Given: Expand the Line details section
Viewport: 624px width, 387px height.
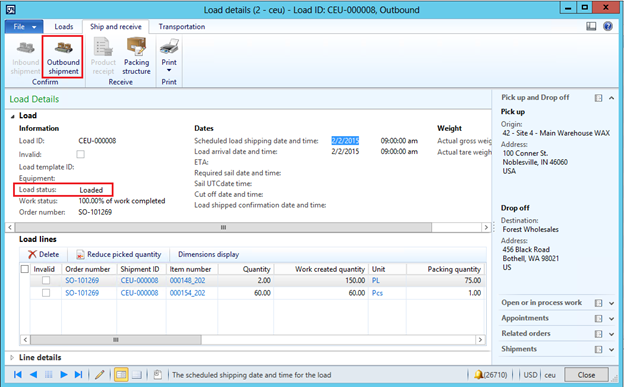Looking at the screenshot, I should [x=12, y=358].
